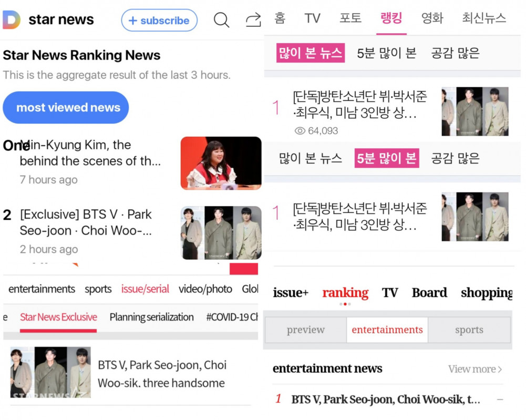The width and height of the screenshot is (526, 420).
Task: Select Board tab
Action: pos(429,292)
